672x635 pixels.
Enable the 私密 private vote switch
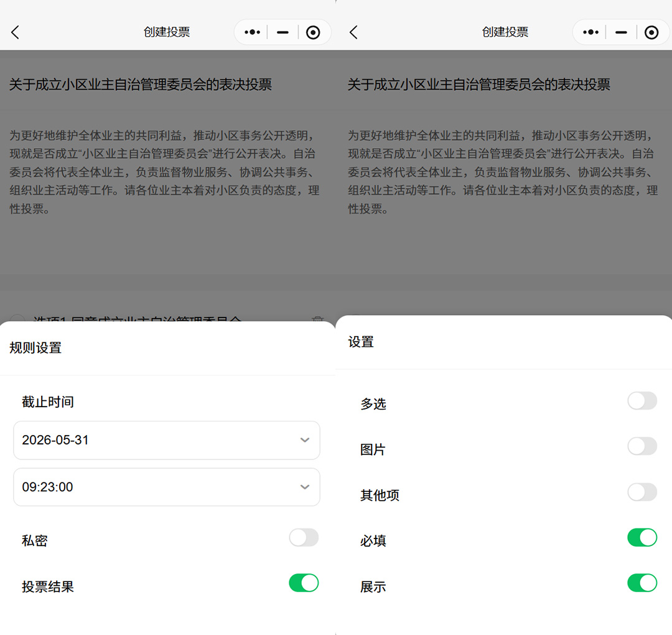[304, 538]
